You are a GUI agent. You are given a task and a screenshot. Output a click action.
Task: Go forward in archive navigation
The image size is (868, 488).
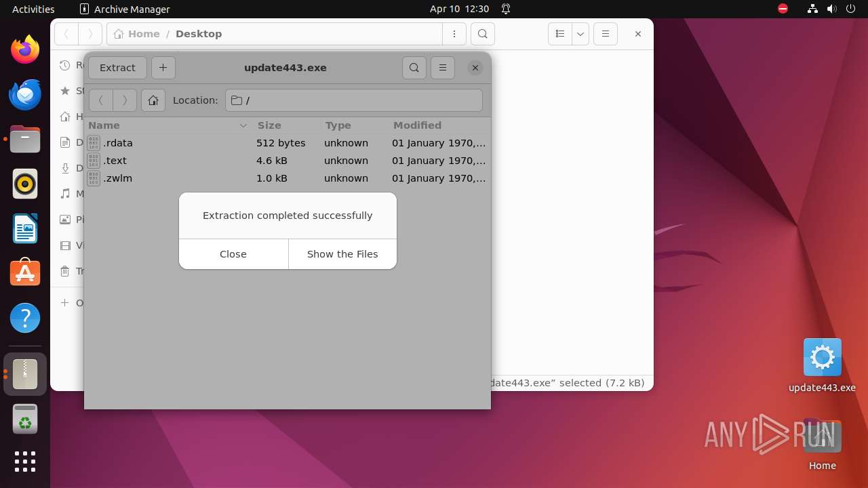pos(125,100)
